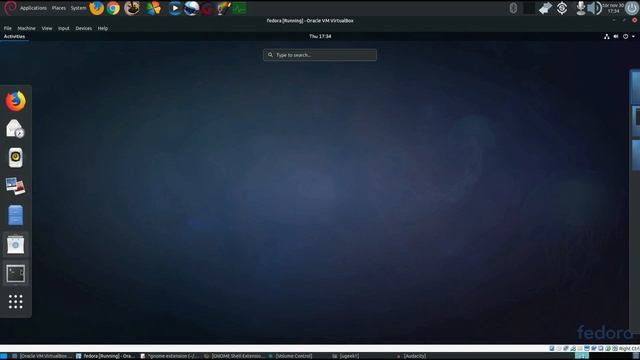640x360 pixels.
Task: Open the blue play-button media launcher
Action: 175,8
